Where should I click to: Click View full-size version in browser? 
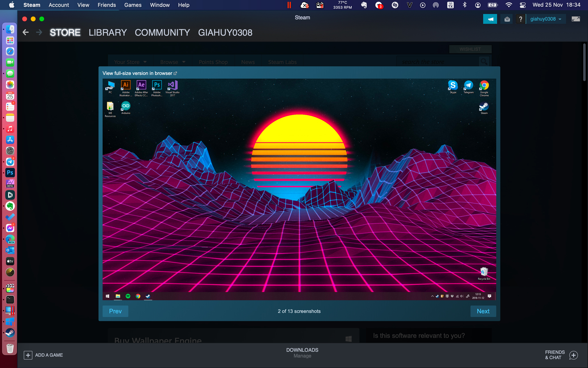pyautogui.click(x=140, y=73)
